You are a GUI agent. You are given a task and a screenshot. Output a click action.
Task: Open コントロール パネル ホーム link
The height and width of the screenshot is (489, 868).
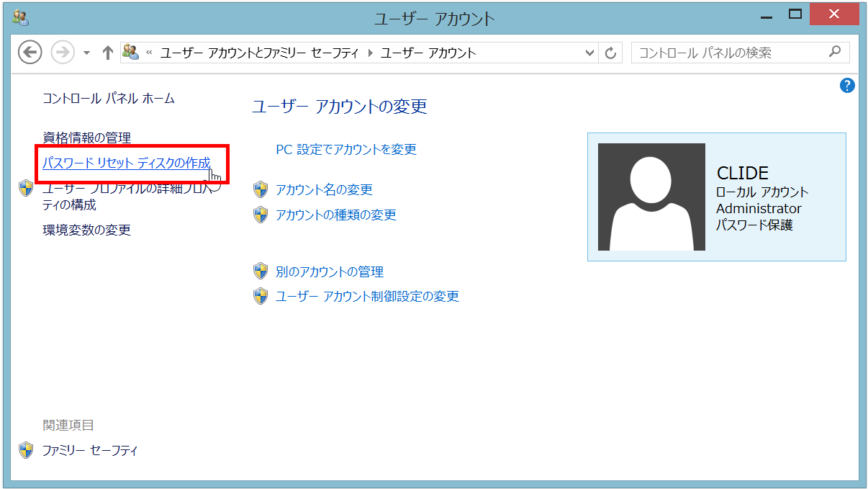click(x=109, y=99)
